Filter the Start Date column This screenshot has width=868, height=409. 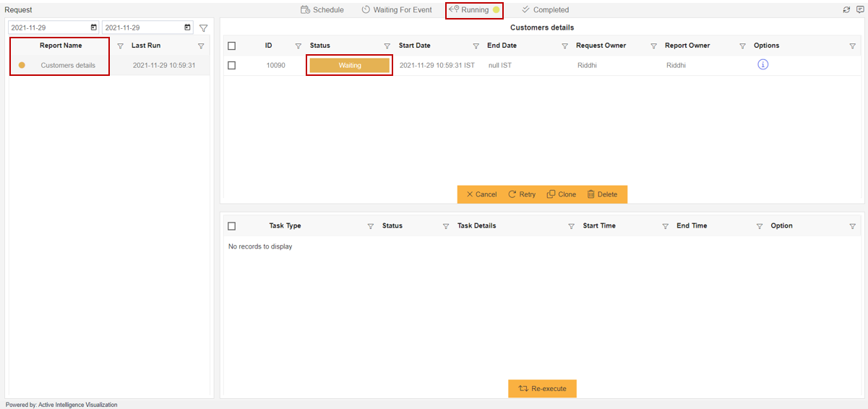click(476, 46)
